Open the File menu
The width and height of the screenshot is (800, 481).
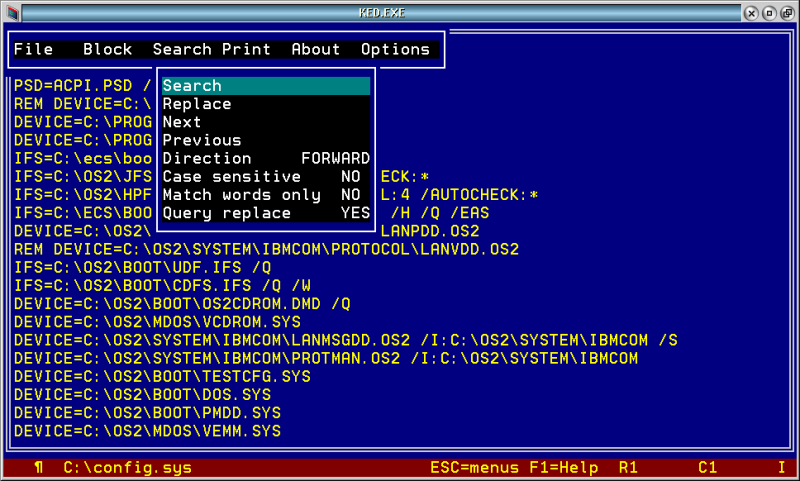(x=33, y=49)
